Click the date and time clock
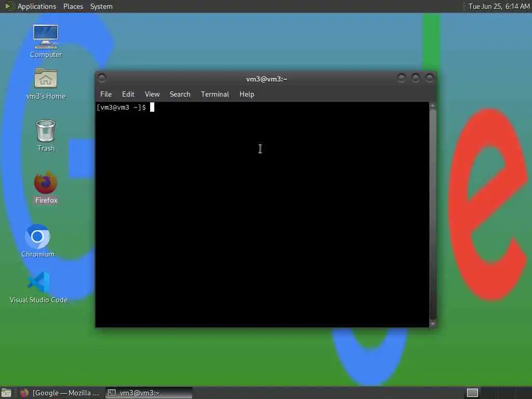The width and height of the screenshot is (532, 399). (499, 6)
